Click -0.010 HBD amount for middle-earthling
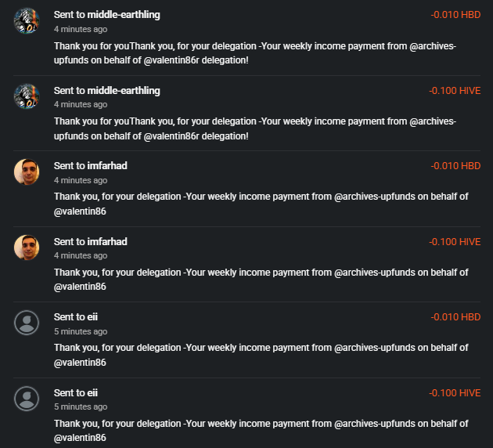This screenshot has height=448, width=493. pyautogui.click(x=455, y=15)
